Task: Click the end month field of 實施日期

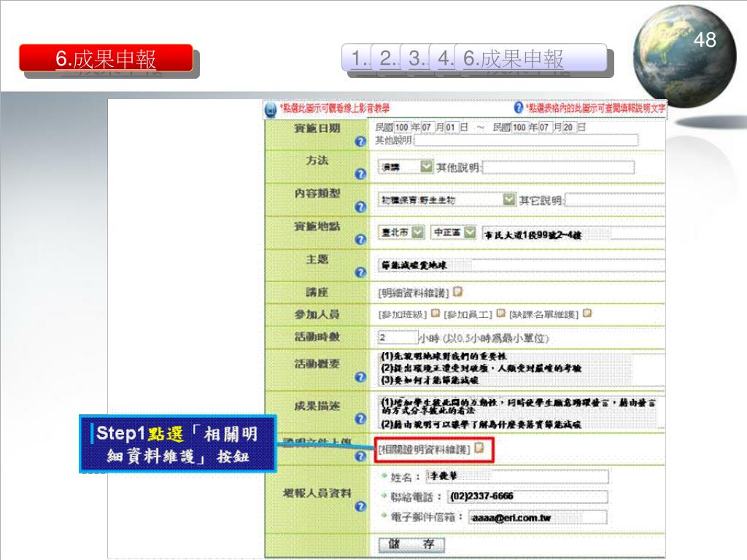Action: tap(544, 127)
